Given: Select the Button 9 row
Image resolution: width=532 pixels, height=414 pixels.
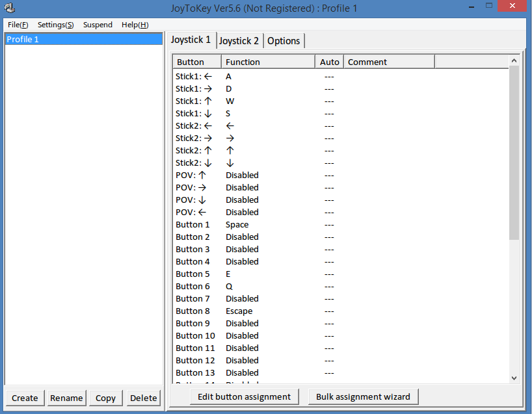Looking at the screenshot, I should (341, 324).
